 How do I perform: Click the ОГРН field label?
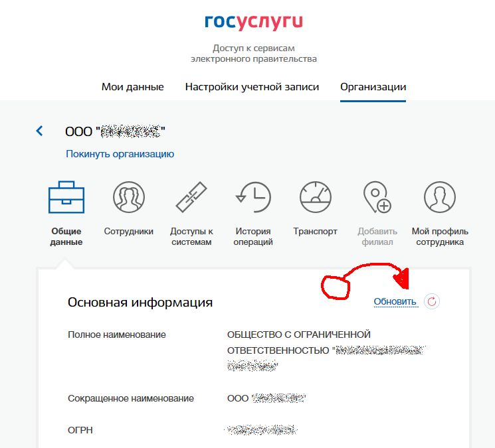point(80,430)
